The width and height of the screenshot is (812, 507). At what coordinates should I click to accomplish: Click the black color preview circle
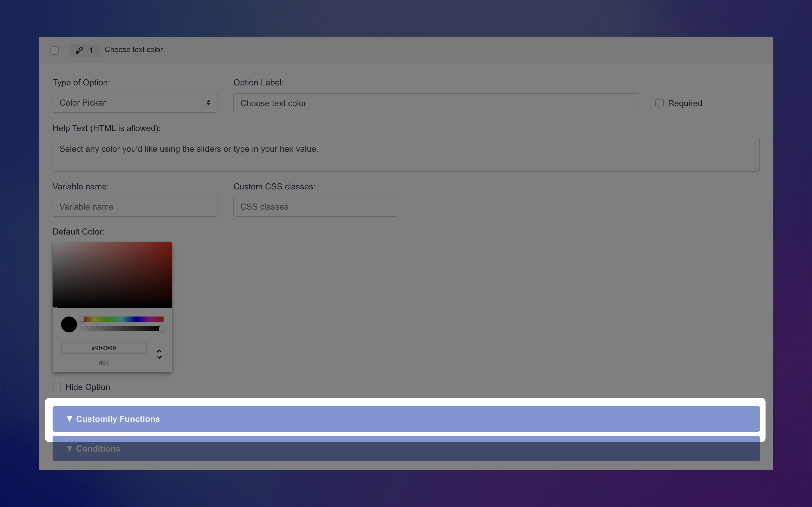tap(69, 324)
